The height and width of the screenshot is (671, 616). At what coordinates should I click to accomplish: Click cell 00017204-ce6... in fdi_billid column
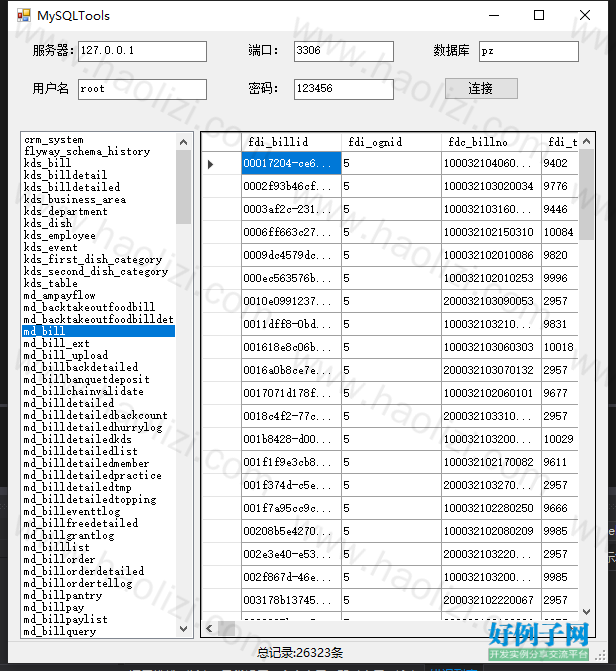pyautogui.click(x=291, y=163)
